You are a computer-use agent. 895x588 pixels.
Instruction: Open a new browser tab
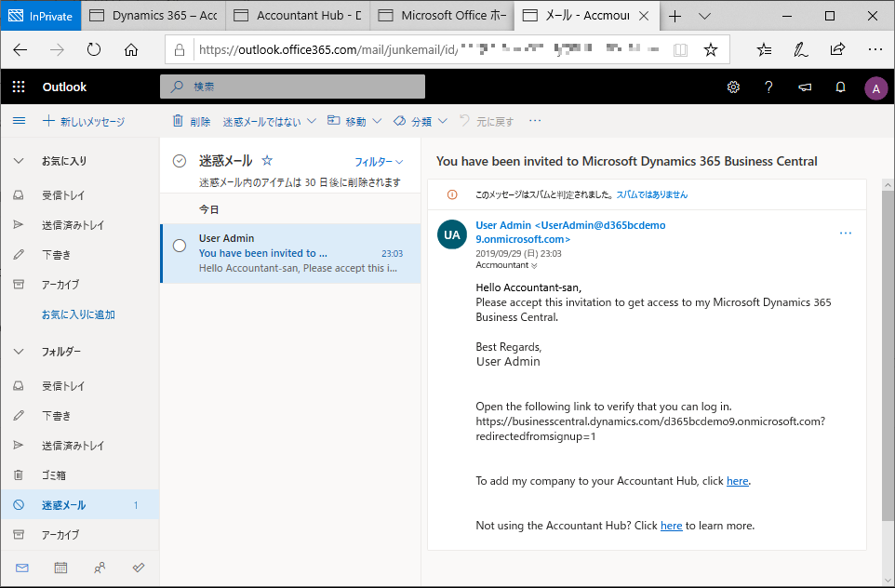[675, 16]
